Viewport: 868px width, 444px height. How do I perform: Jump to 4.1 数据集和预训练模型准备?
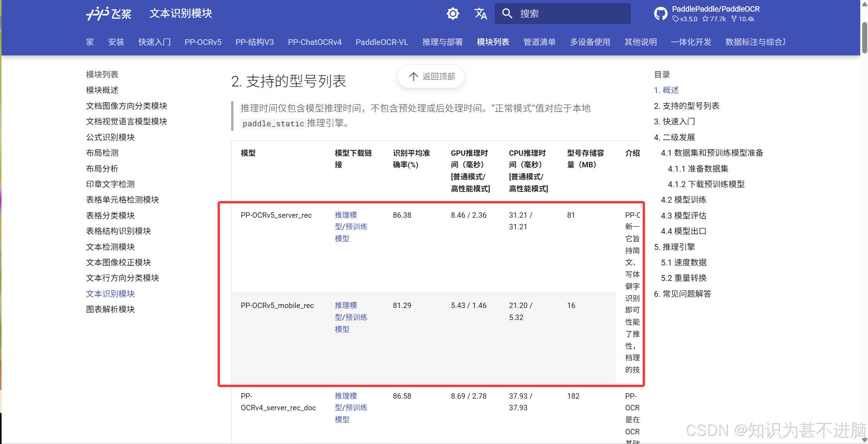tap(712, 153)
